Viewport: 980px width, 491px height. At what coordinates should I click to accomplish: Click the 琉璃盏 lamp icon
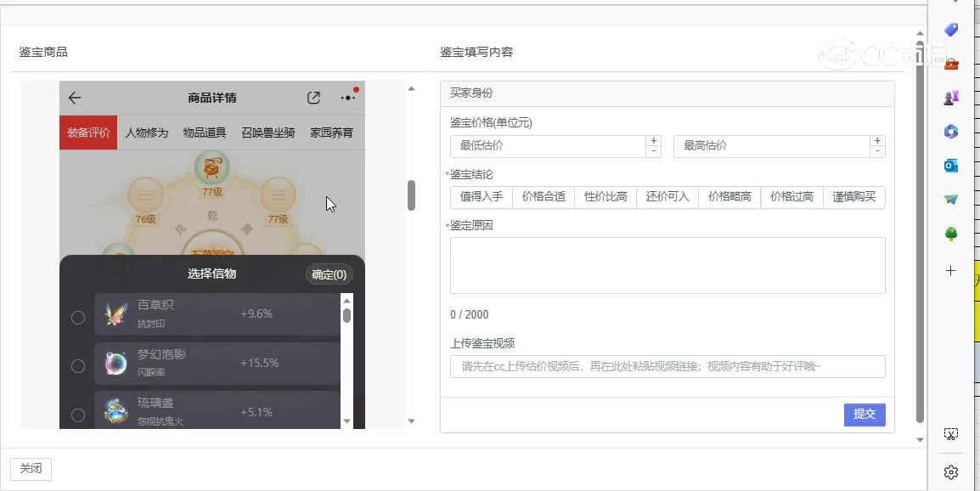[116, 411]
